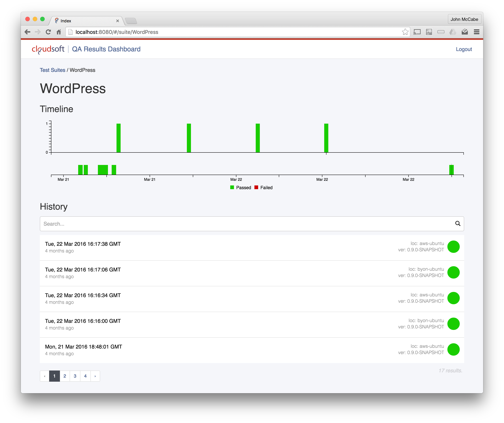Image resolution: width=504 pixels, height=423 pixels.
Task: Click the widest bar in lower overview timeline
Action: 103,170
